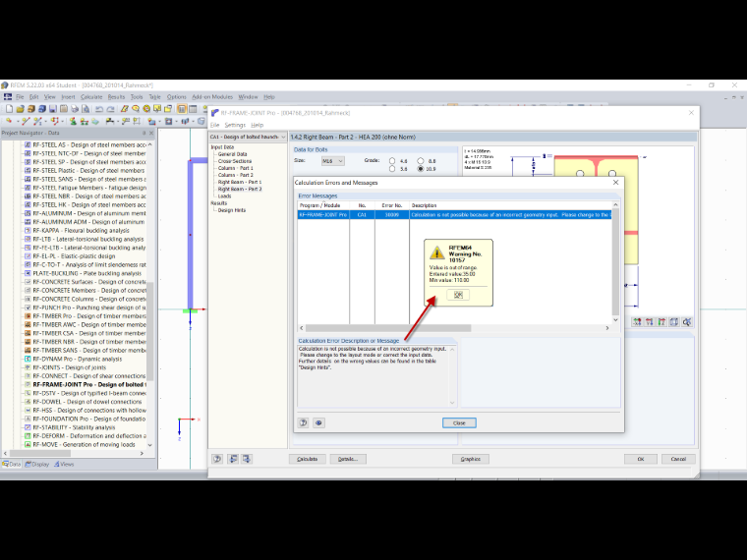Click Project Navigator vertical scrollbar
This screenshot has width=747, height=560.
coord(150,331)
